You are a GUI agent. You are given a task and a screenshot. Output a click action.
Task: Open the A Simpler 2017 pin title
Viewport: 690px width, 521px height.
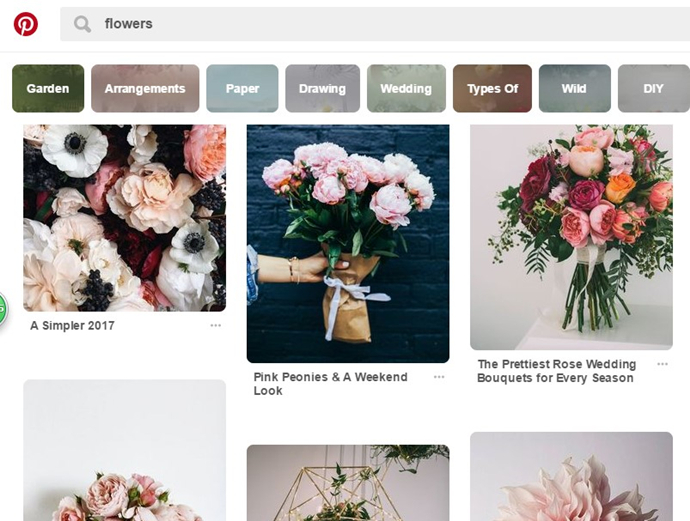tap(72, 326)
